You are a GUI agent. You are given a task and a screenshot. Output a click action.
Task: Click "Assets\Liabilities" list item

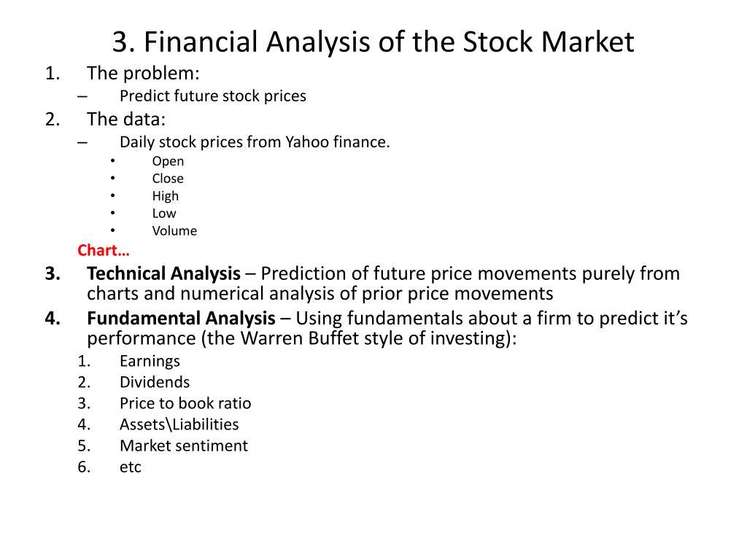click(x=179, y=424)
